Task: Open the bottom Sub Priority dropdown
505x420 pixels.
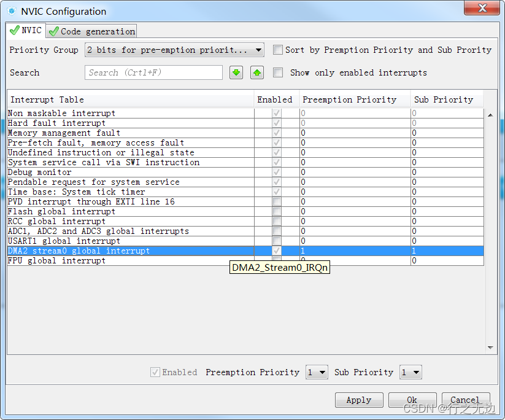Action: click(411, 372)
